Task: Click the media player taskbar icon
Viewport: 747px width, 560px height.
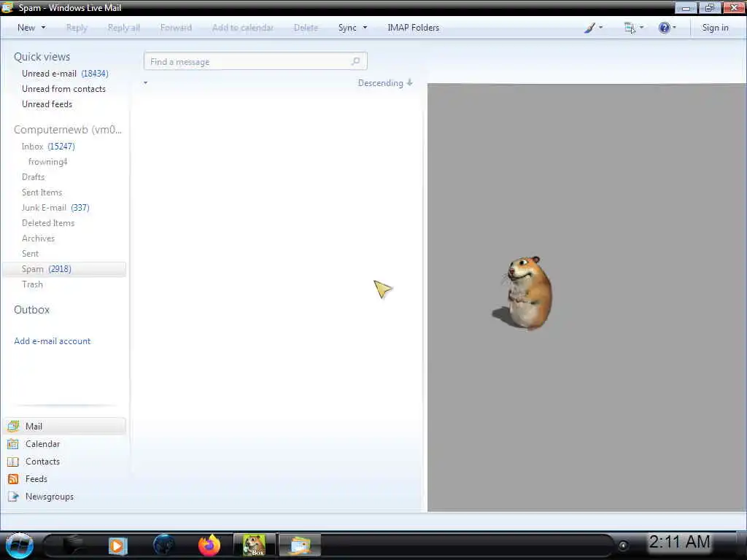Action: click(117, 545)
